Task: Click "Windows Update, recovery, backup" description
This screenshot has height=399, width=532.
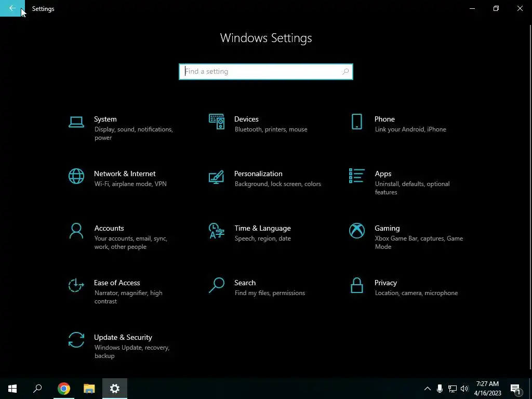Action: (131, 352)
